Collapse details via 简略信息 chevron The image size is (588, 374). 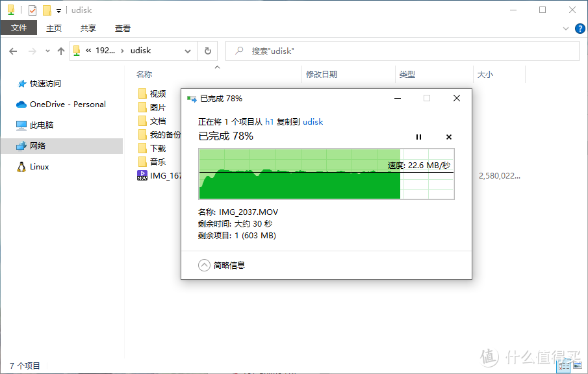204,266
